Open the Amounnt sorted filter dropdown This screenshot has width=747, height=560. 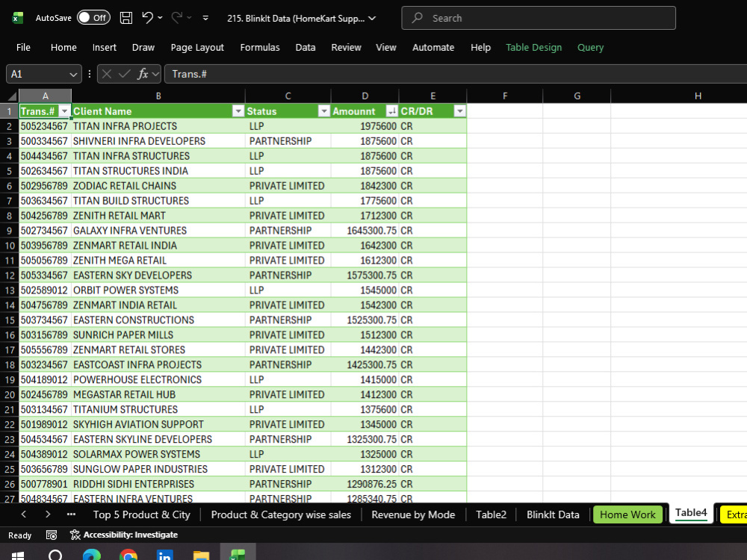pyautogui.click(x=392, y=111)
